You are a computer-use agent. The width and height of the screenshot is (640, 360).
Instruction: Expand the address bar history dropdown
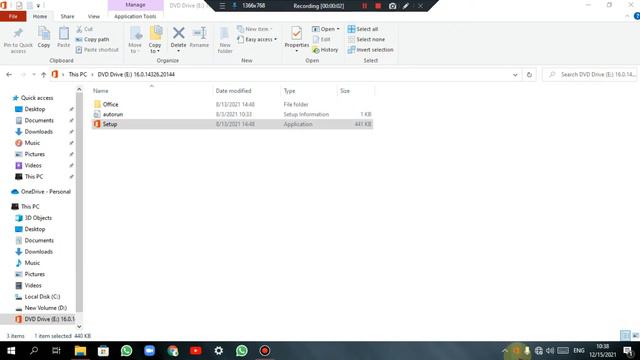515,75
